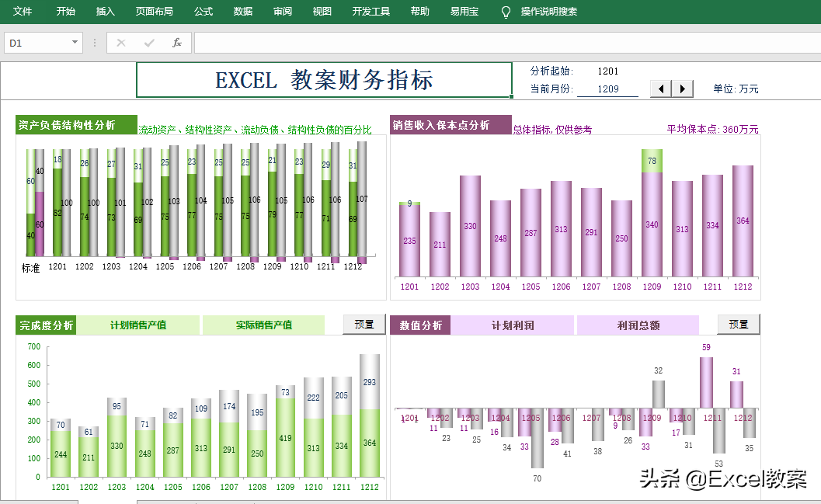Click the 1211 purple profit bar labeled 59
Image resolution: width=821 pixels, height=504 pixels.
[706, 383]
